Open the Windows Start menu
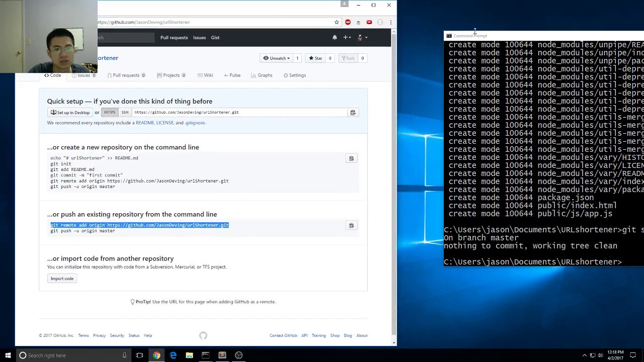 pos(8,355)
